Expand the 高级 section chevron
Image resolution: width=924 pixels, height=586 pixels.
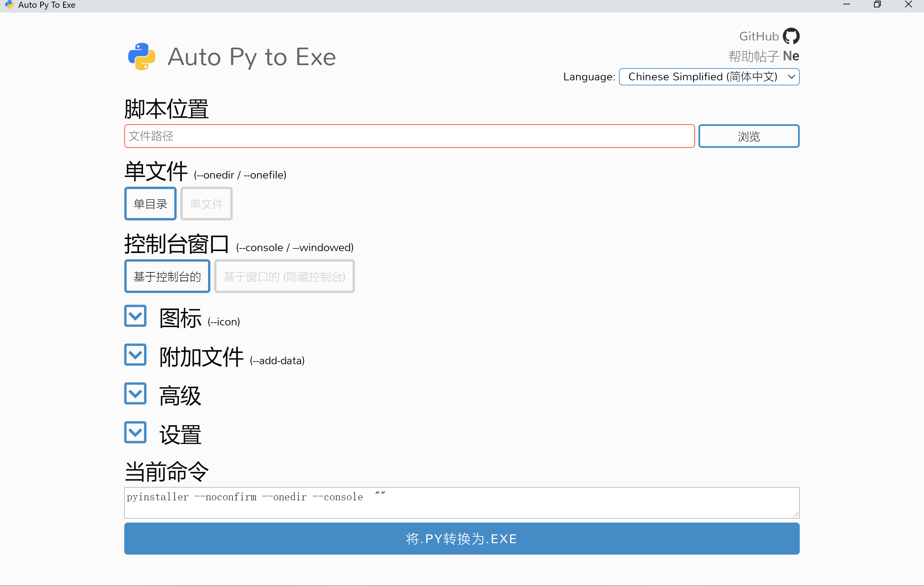135,394
